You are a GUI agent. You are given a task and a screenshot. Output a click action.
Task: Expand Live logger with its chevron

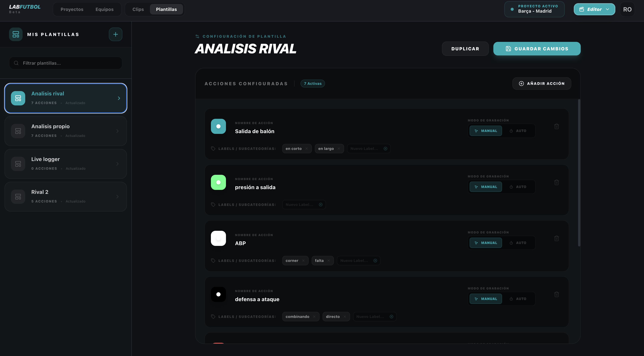[x=118, y=164]
